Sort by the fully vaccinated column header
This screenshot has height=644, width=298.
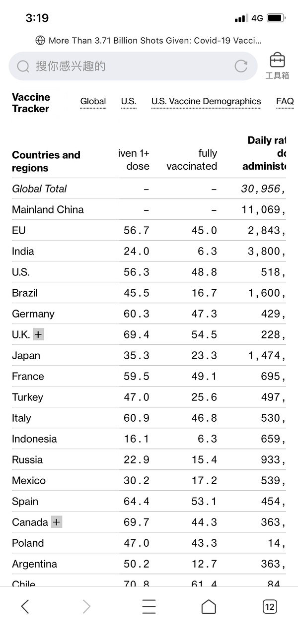pyautogui.click(x=192, y=160)
